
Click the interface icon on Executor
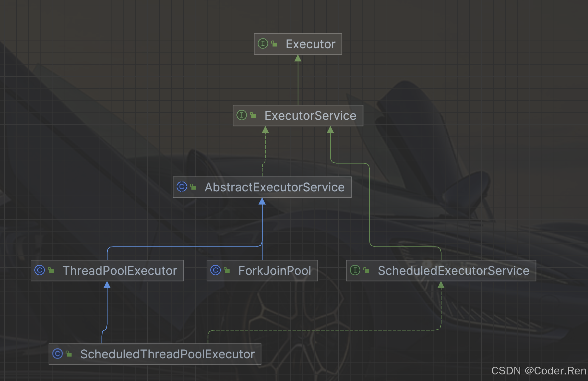coord(263,44)
